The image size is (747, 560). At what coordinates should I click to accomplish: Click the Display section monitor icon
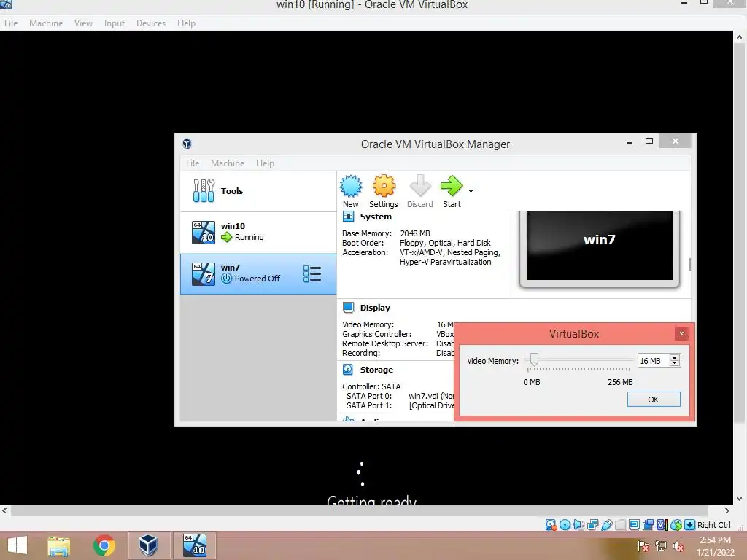[x=348, y=308]
